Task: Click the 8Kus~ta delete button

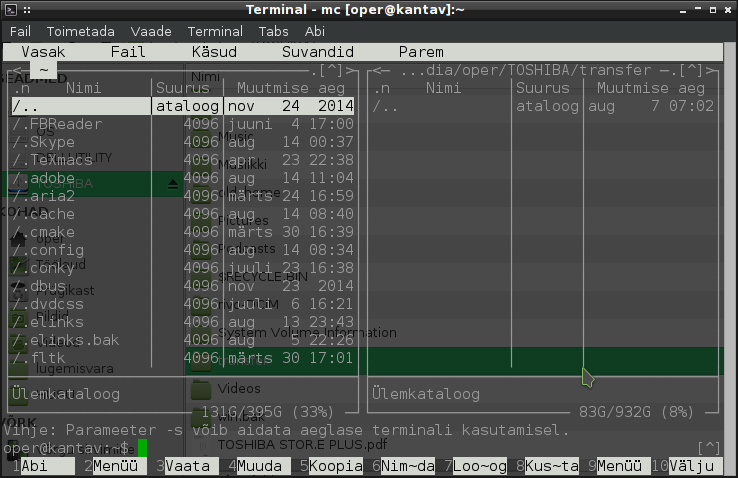Action: tap(548, 466)
